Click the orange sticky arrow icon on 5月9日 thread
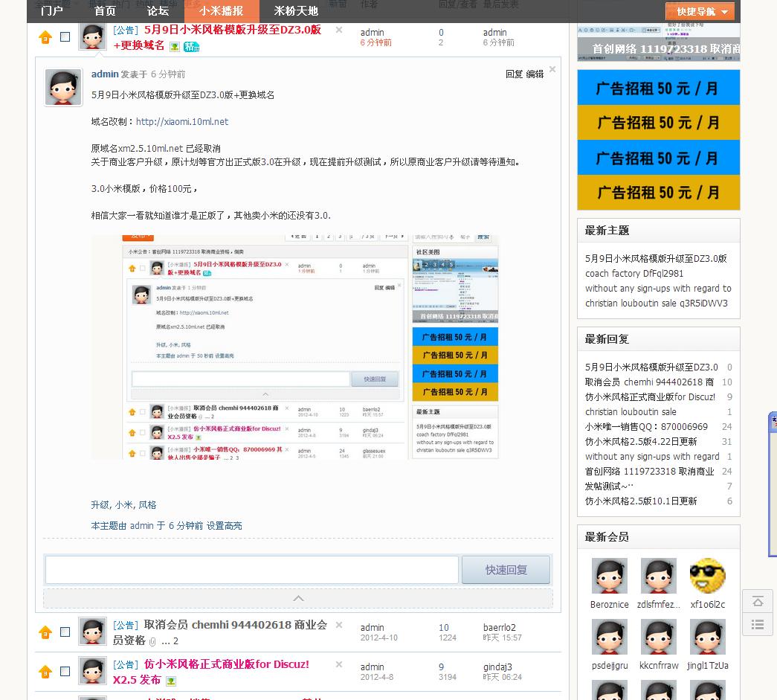Image resolution: width=777 pixels, height=700 pixels. click(45, 37)
